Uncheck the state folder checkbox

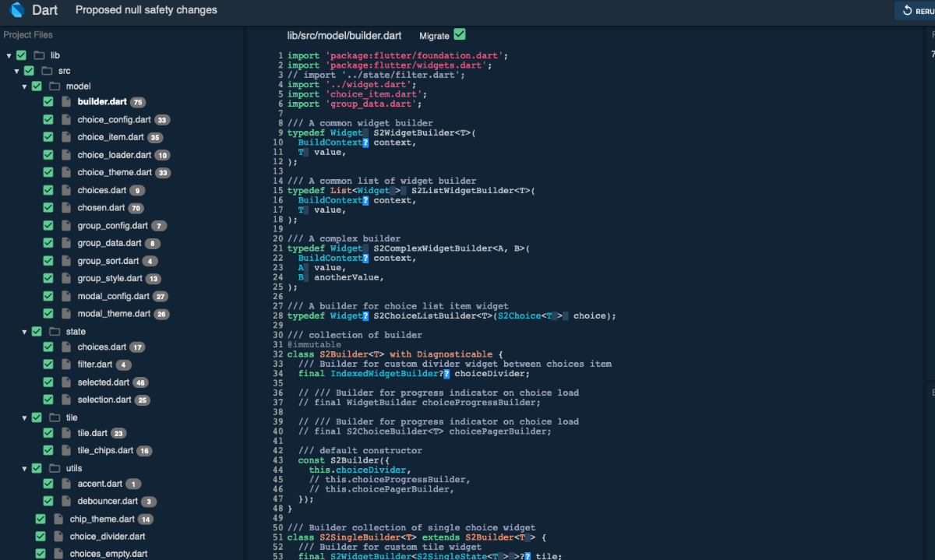click(37, 331)
